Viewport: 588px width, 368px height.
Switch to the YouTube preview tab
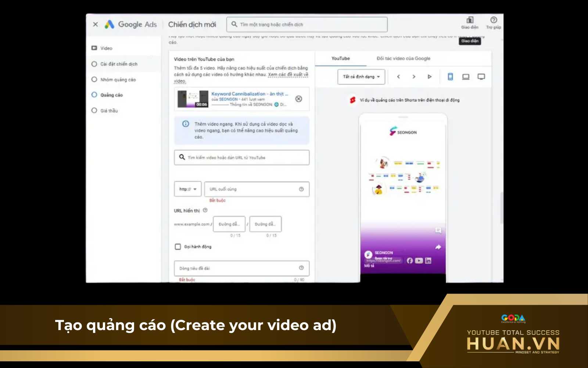pyautogui.click(x=341, y=59)
